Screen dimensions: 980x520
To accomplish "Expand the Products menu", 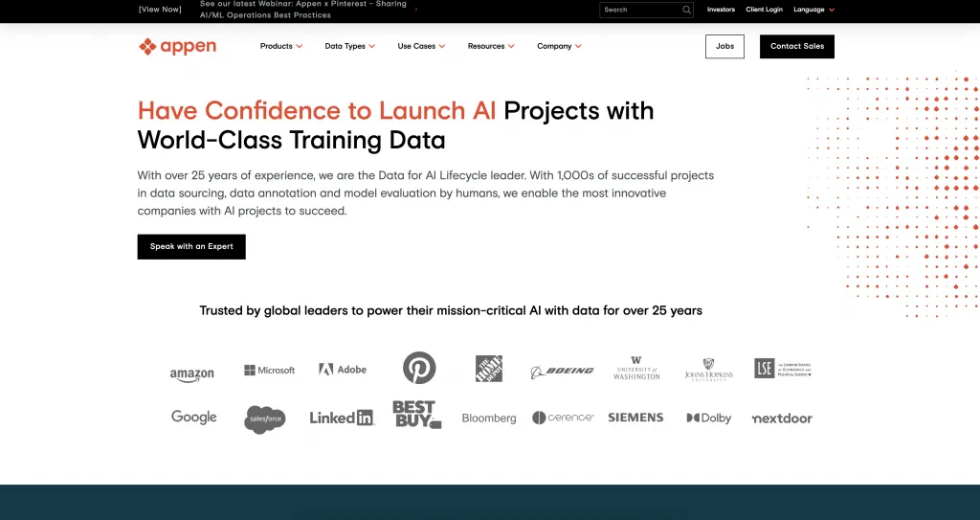I will tap(281, 46).
